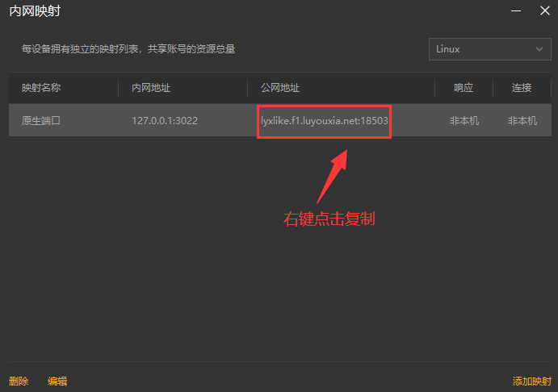Edit the mapping with 编辑

[x=57, y=382]
